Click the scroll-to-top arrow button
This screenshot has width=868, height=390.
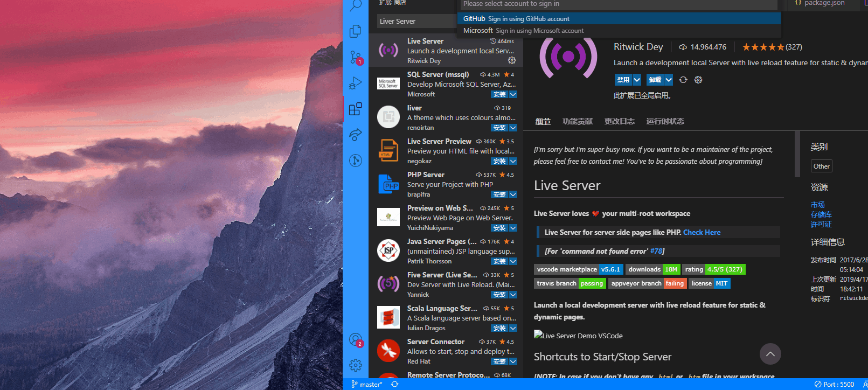pyautogui.click(x=770, y=354)
